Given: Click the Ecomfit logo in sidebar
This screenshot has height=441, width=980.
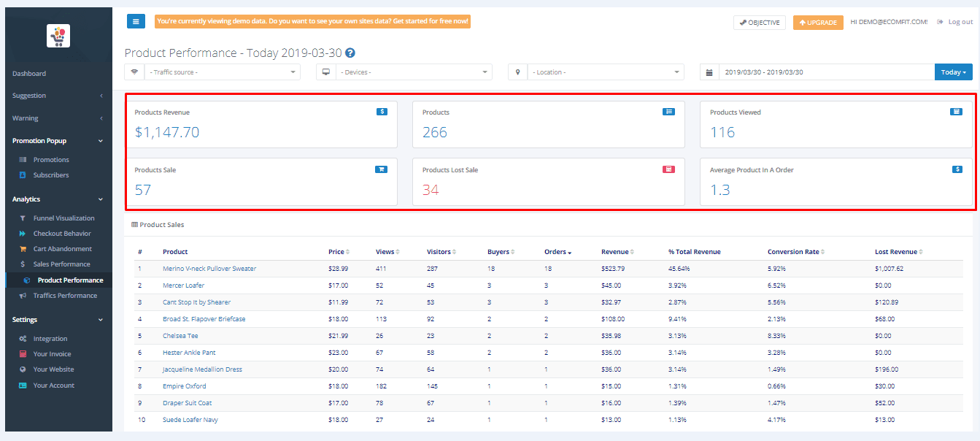Looking at the screenshot, I should click(x=58, y=36).
